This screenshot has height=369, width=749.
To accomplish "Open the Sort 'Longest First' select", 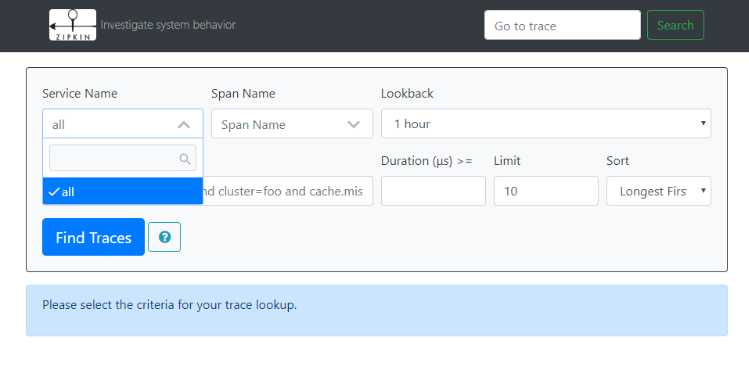I will click(x=659, y=191).
